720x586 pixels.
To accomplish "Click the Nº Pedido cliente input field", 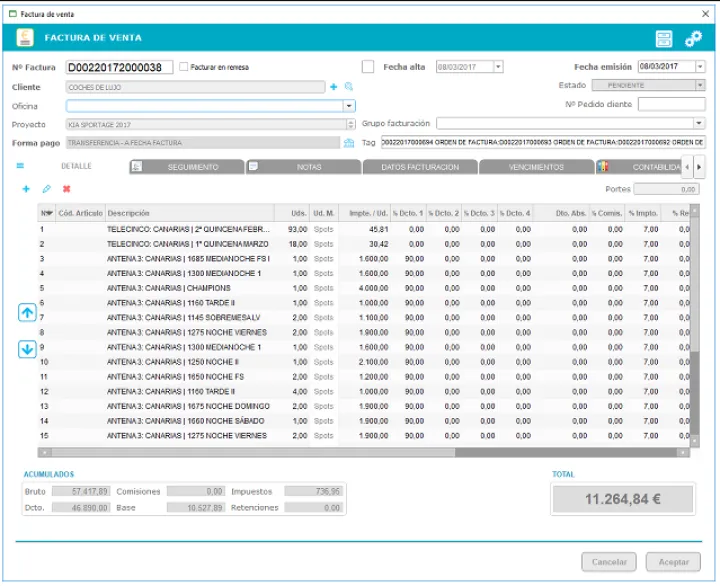I will 671,104.
